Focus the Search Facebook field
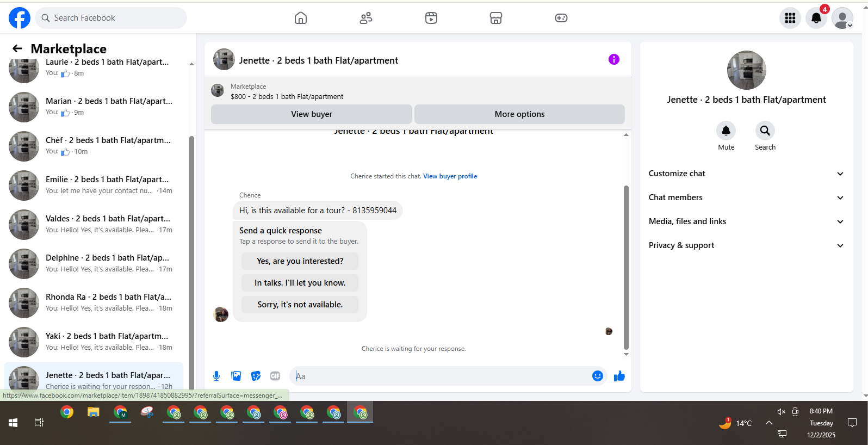The width and height of the screenshot is (868, 445). (111, 18)
